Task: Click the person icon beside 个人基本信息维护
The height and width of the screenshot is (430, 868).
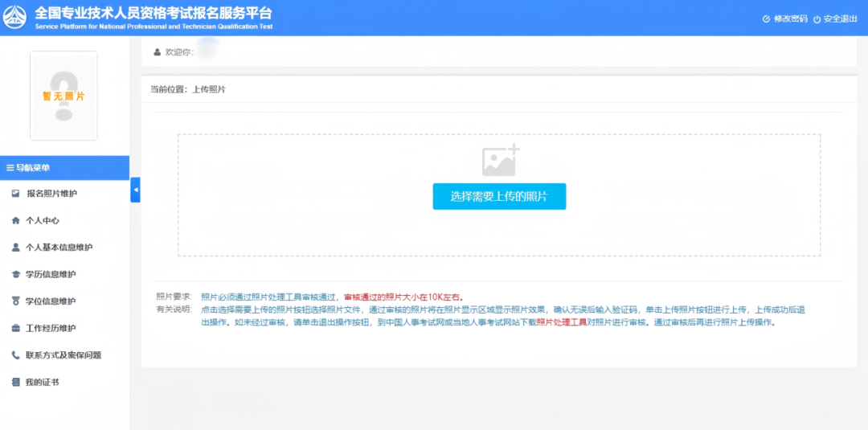Action: coord(15,248)
